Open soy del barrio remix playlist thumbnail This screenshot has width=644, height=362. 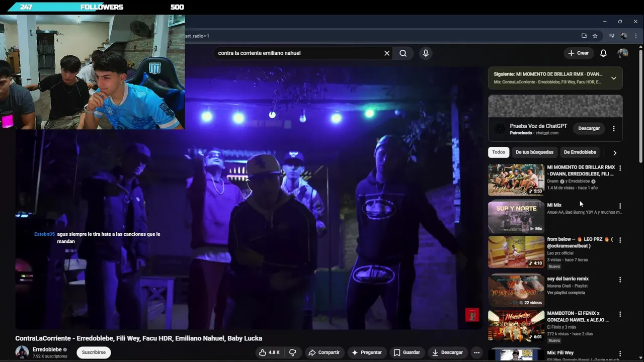(516, 291)
